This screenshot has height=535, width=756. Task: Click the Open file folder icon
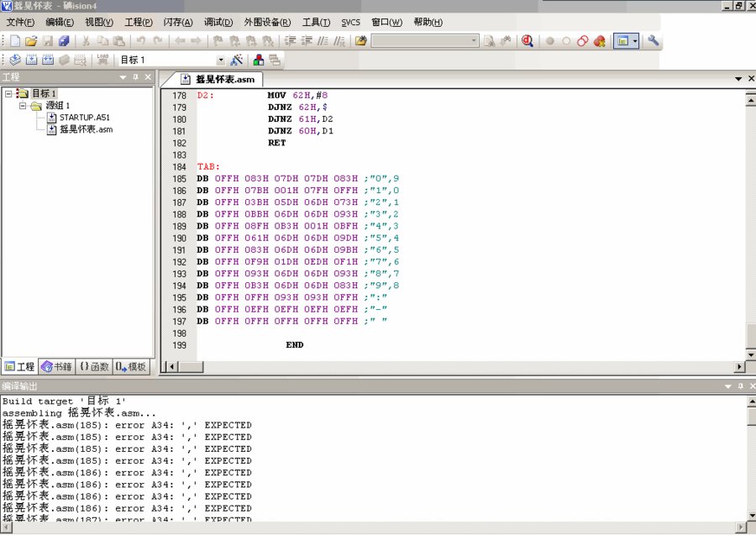[x=31, y=40]
